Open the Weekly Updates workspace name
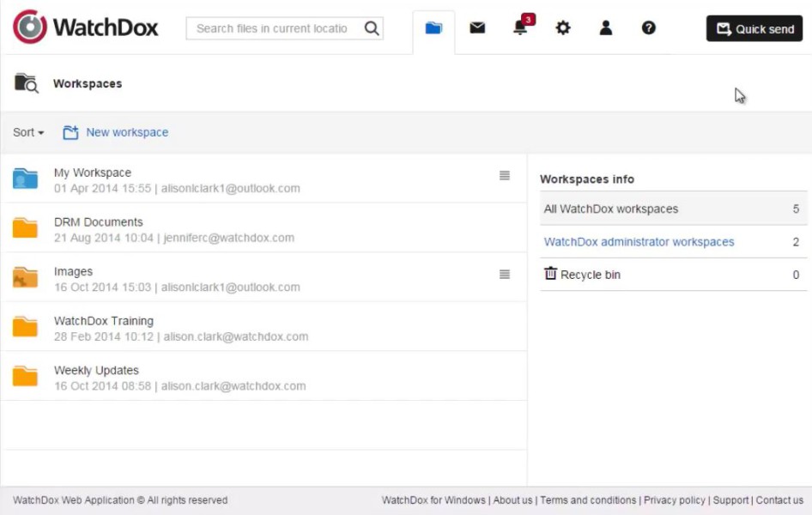The height and width of the screenshot is (515, 812). tap(96, 371)
